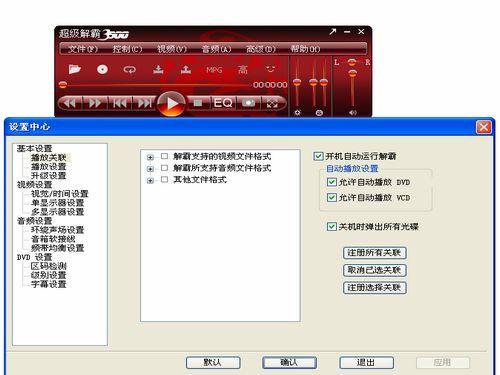Screen dimensions: 500x375
Task: Click the L-R balance slider knob
Action: pyautogui.click(x=352, y=62)
